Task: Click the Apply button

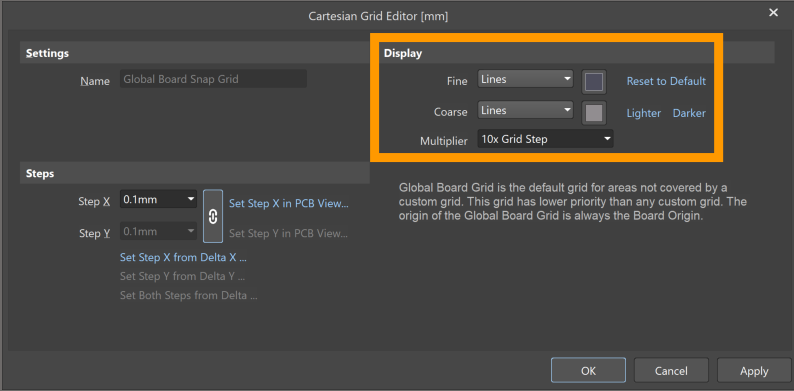Action: coord(754,371)
